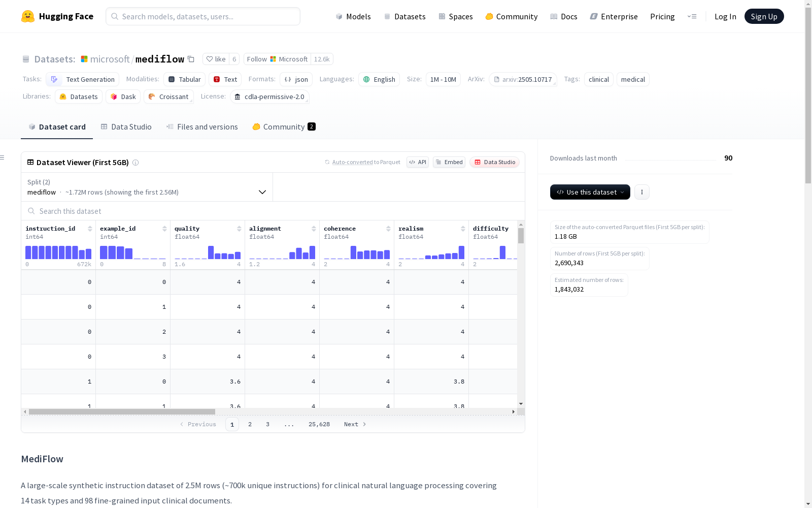Open the Use this dataset dropdown

590,192
